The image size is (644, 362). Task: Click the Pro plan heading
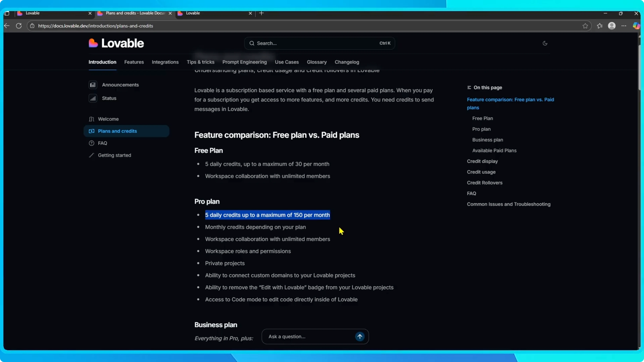tap(207, 201)
